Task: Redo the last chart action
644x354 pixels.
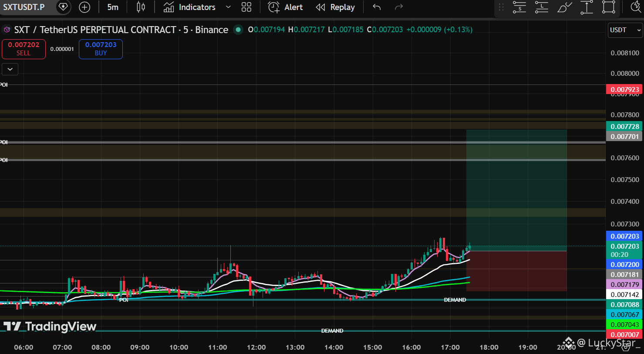Action: click(398, 7)
